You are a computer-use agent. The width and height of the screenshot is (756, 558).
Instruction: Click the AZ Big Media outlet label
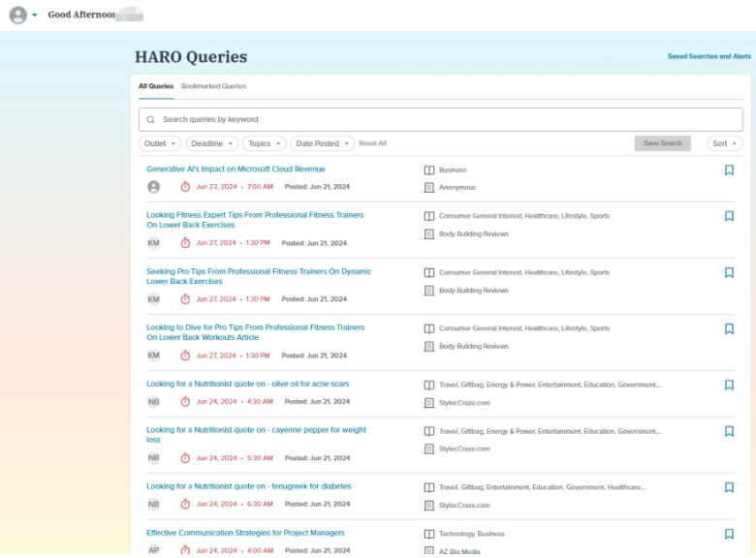(459, 551)
